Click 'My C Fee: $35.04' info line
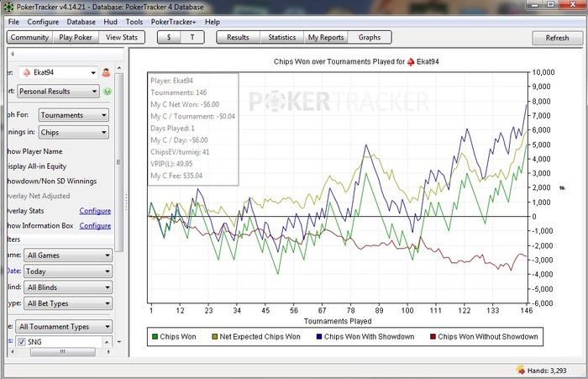The image size is (588, 379). click(x=176, y=176)
